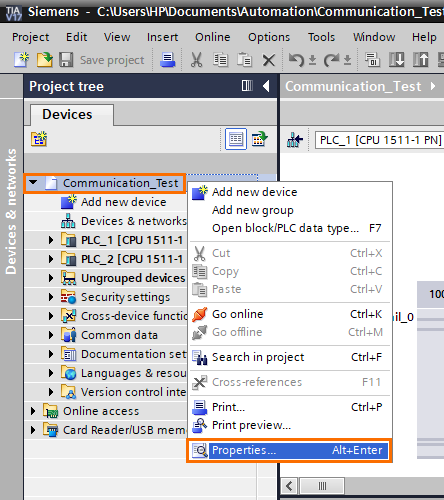The width and height of the screenshot is (444, 500).
Task: Select Languages & resources tree item
Action: point(124,373)
